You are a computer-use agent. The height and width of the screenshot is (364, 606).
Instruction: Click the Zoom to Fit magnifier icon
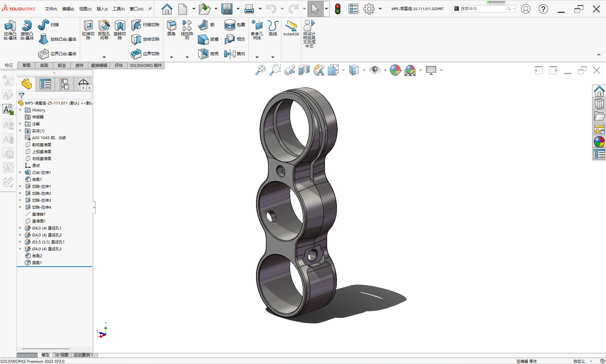click(261, 70)
